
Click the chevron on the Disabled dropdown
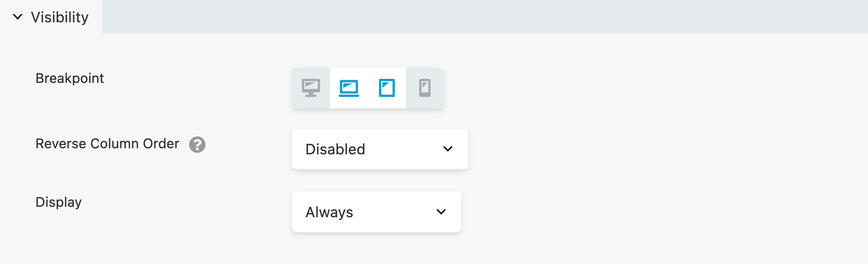448,149
